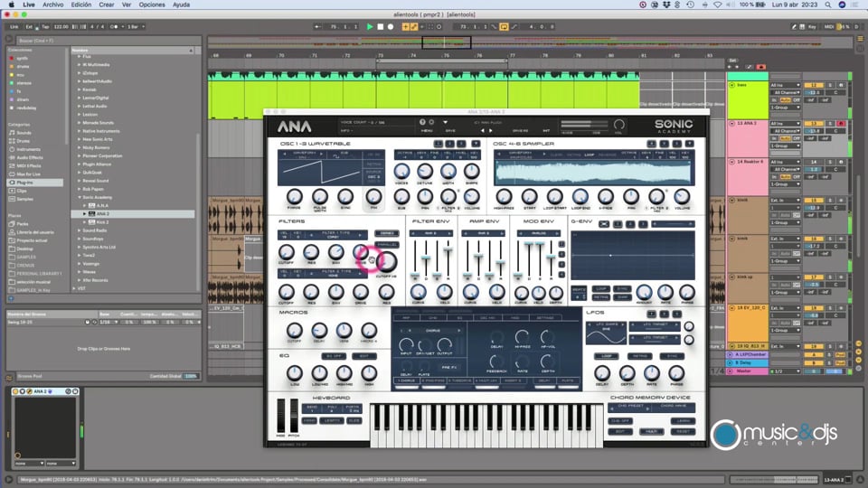This screenshot has height=488, width=868.
Task: Select the Audio Effects category
Action: click(29, 157)
